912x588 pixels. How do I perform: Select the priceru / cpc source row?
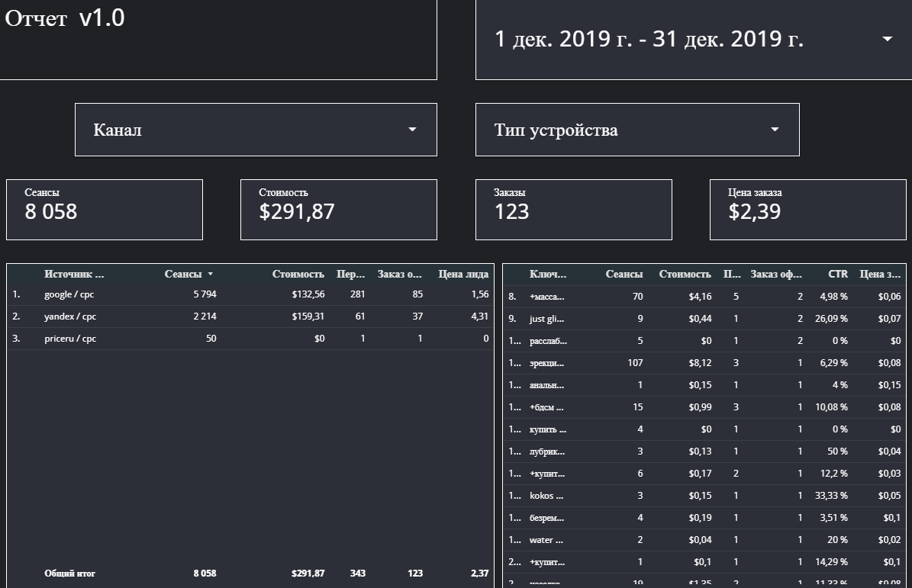tap(70, 339)
